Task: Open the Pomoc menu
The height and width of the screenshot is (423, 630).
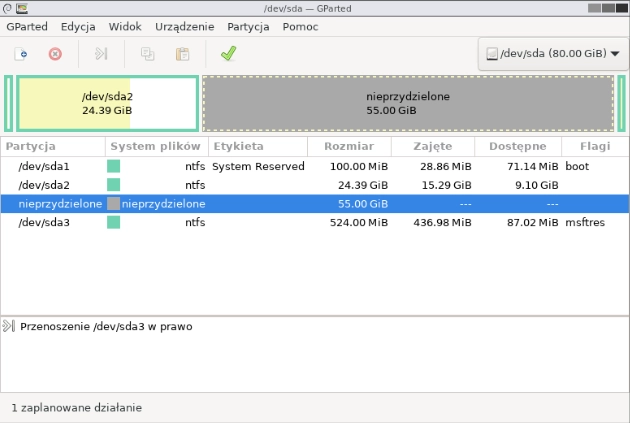Action: coord(300,27)
